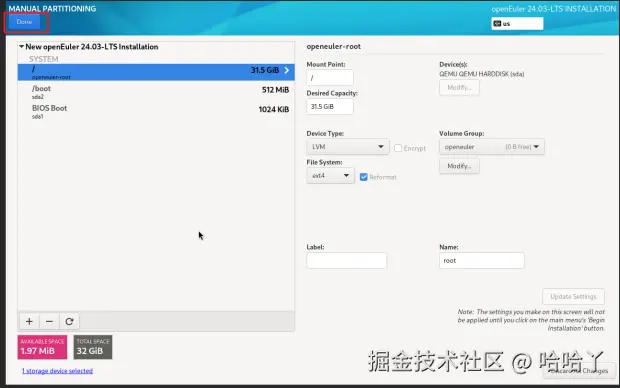Click the Update Settings button
This screenshot has width=620, height=388.
(x=573, y=296)
